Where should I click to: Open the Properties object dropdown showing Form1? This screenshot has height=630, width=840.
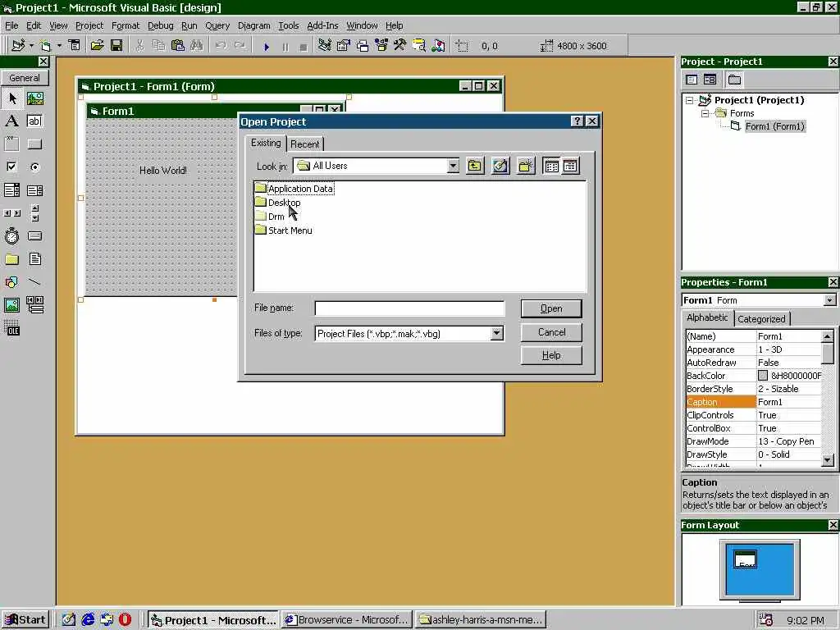pyautogui.click(x=829, y=300)
